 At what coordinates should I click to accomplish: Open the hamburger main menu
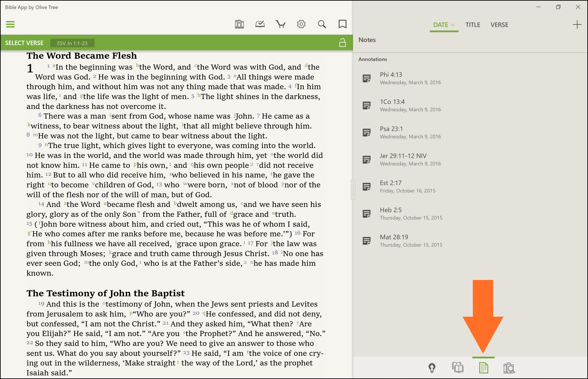[x=10, y=24]
